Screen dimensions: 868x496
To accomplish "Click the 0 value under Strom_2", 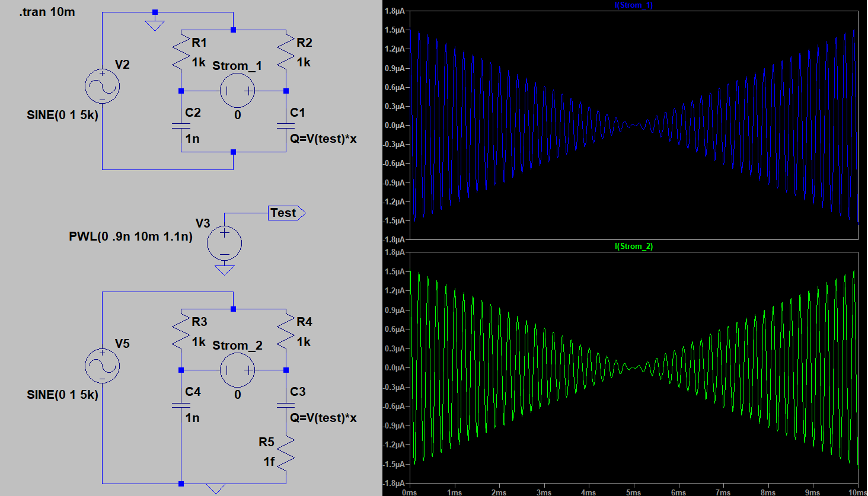I will [x=238, y=394].
